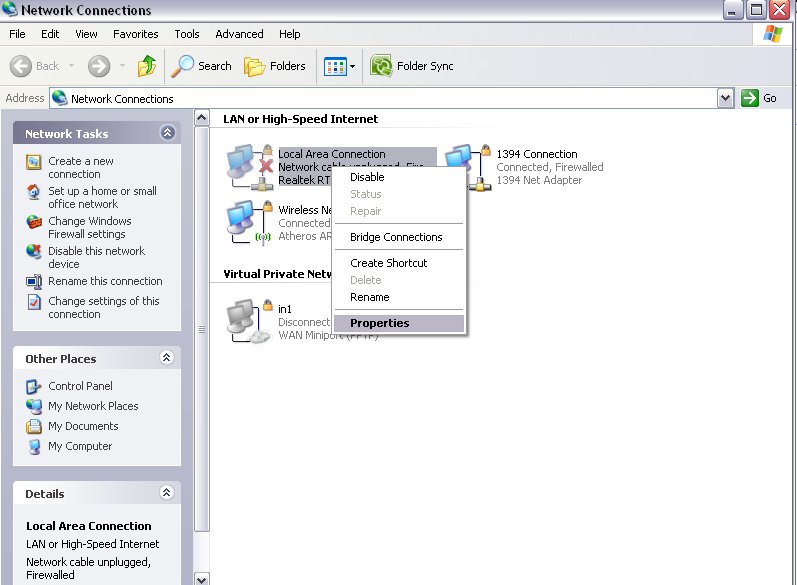Choose Properties from the context menu
797x585 pixels.
[x=380, y=323]
